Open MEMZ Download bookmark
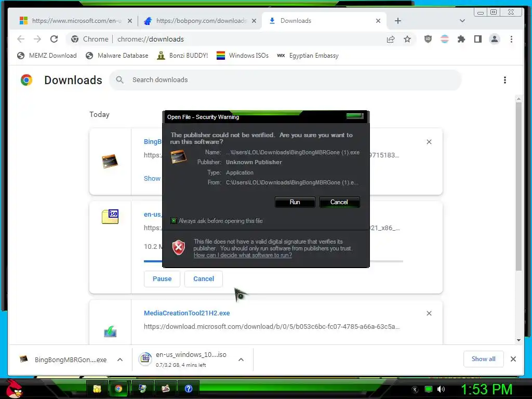Viewport: 532px width, 399px height. (47, 56)
